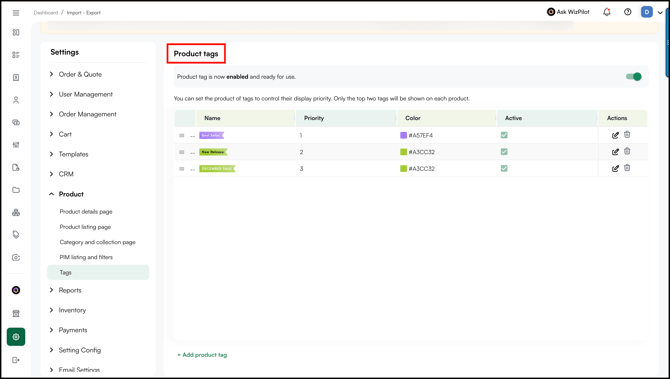Open Category and collection page settings
670x379 pixels.
(97, 242)
